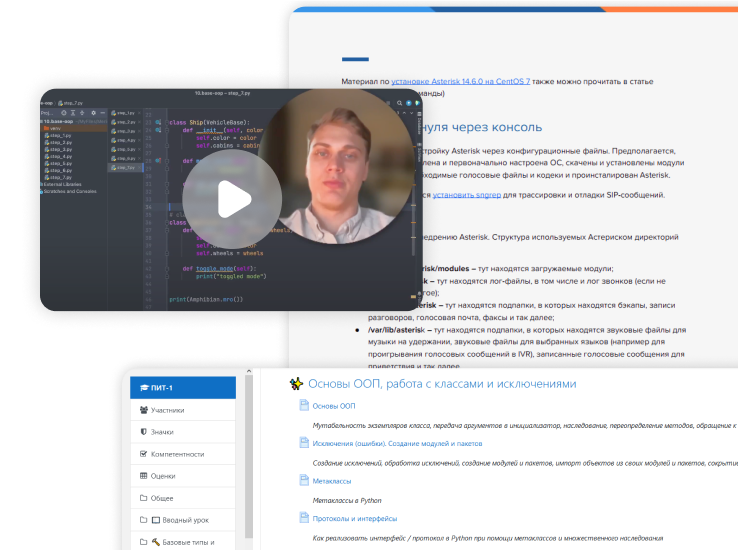Toggle the fold marker at class Ship line
Screen dimensions: 738x550
[x=167, y=122]
